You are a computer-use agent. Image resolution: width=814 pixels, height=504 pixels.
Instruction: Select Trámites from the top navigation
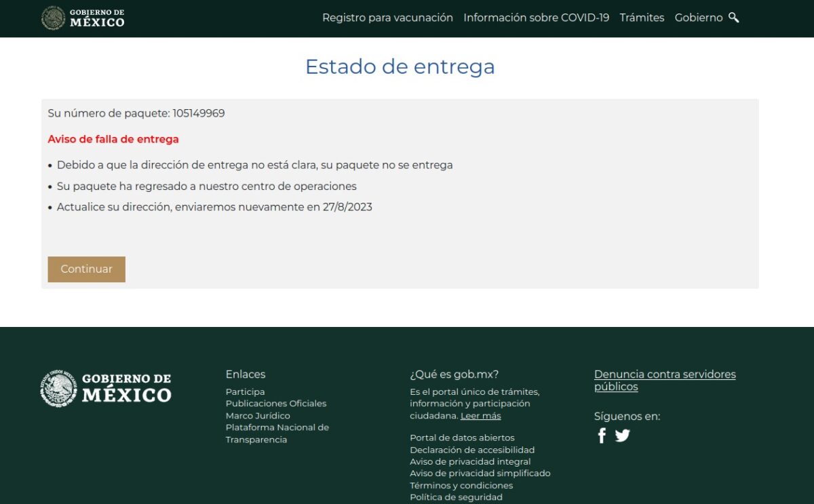coord(642,18)
